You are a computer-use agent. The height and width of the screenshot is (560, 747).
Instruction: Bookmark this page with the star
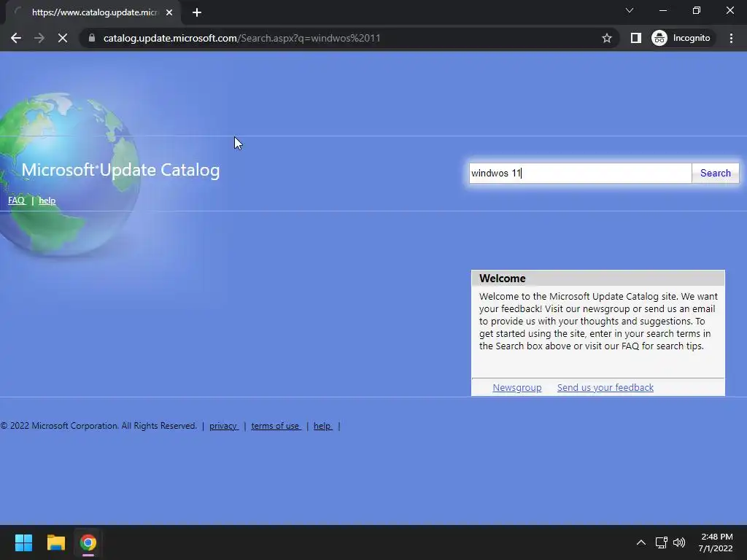point(606,38)
